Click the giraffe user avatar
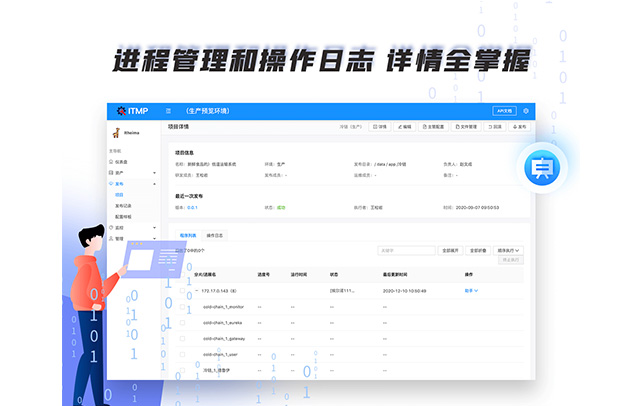 click(x=116, y=130)
